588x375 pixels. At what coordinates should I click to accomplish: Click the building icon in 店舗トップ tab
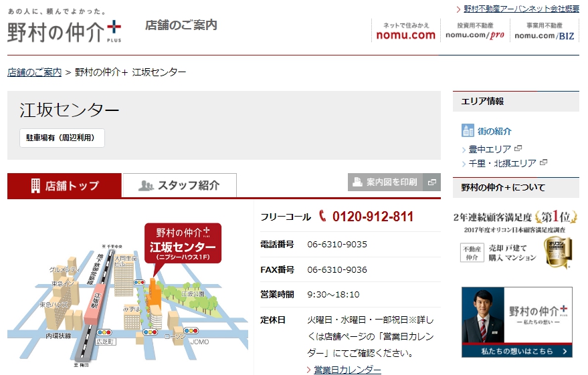tap(35, 185)
